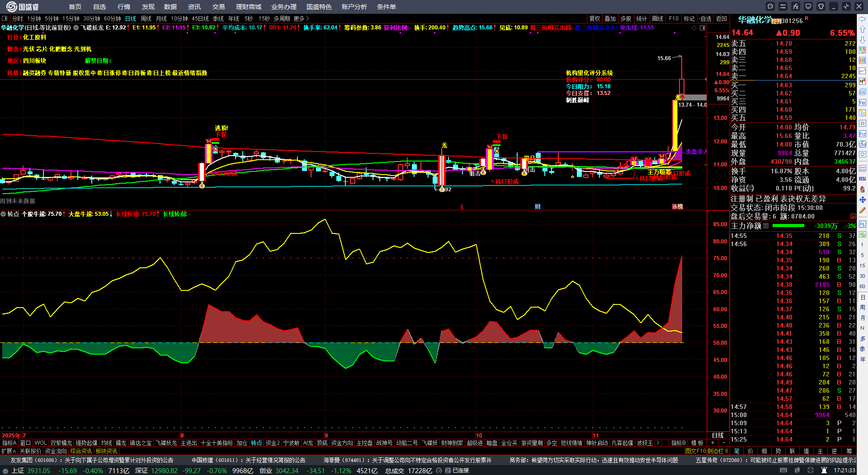
Task: Click the 标记 mark button
Action: coord(689,19)
